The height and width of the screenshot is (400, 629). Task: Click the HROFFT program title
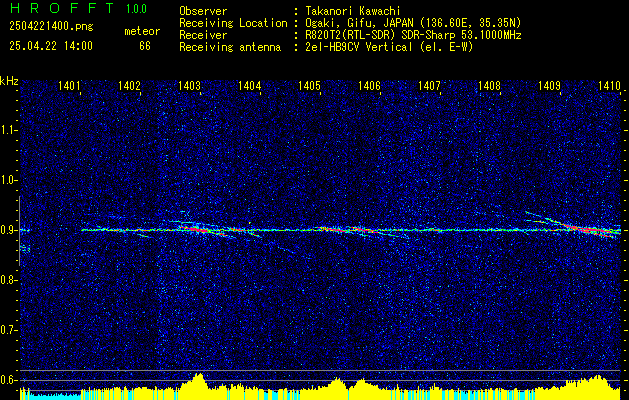click(x=62, y=8)
